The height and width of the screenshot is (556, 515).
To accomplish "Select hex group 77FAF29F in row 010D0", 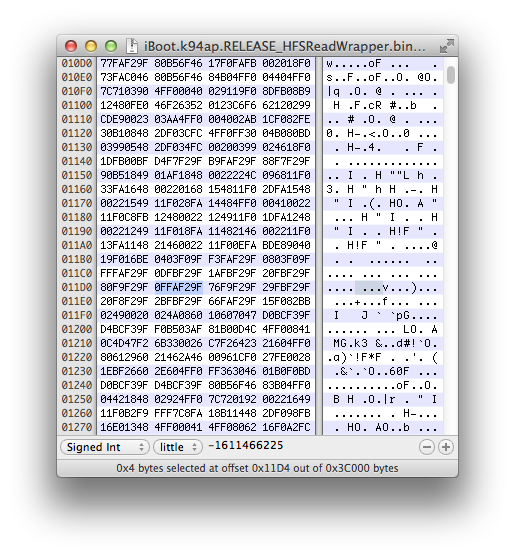I will click(124, 63).
